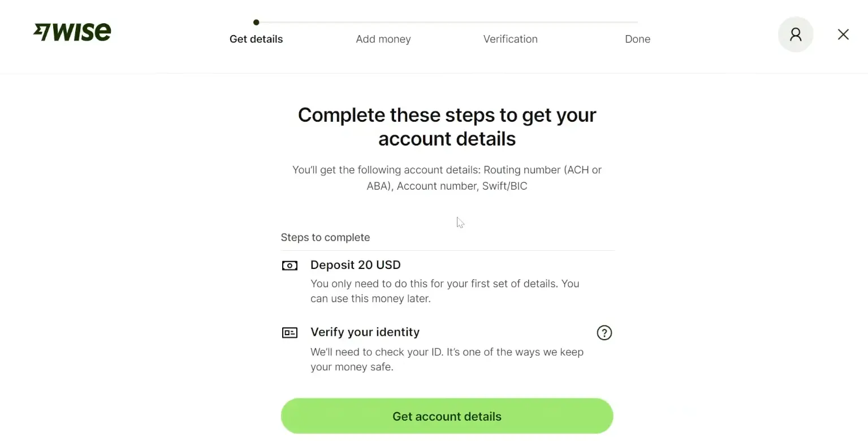The width and height of the screenshot is (868, 441).
Task: Jump to the Verification step
Action: (x=510, y=39)
